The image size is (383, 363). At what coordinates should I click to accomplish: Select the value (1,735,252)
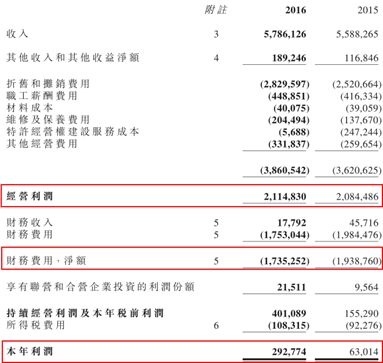pyautogui.click(x=285, y=261)
